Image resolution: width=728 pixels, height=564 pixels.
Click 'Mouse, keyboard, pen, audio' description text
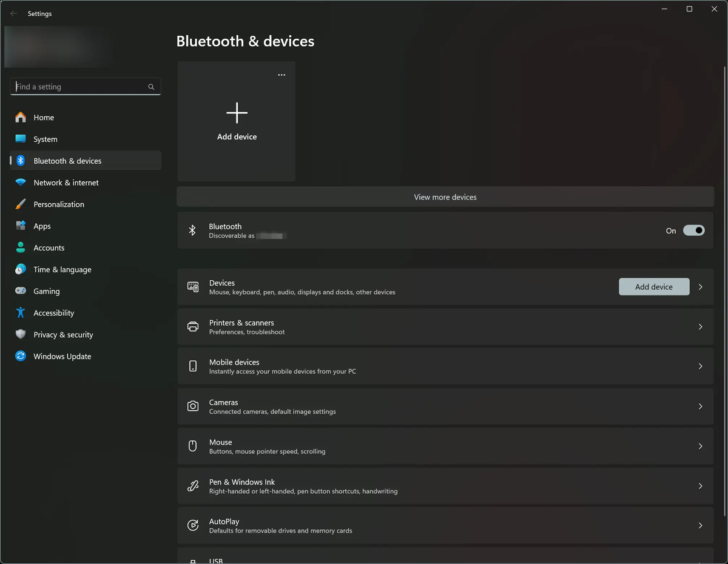(302, 292)
